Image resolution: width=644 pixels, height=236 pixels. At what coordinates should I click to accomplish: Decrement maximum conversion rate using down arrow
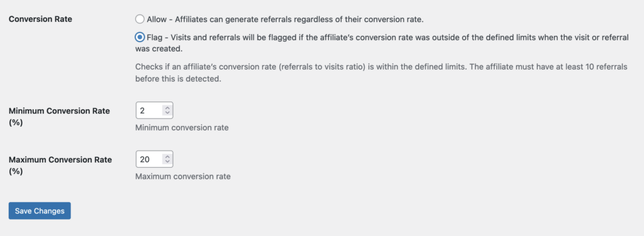167,162
